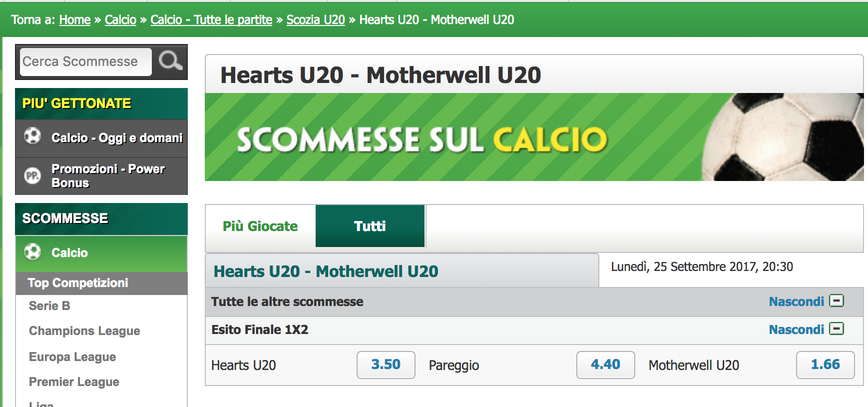Click Nascondi link for Esito Finale 1X2
The width and height of the screenshot is (868, 407).
[796, 329]
